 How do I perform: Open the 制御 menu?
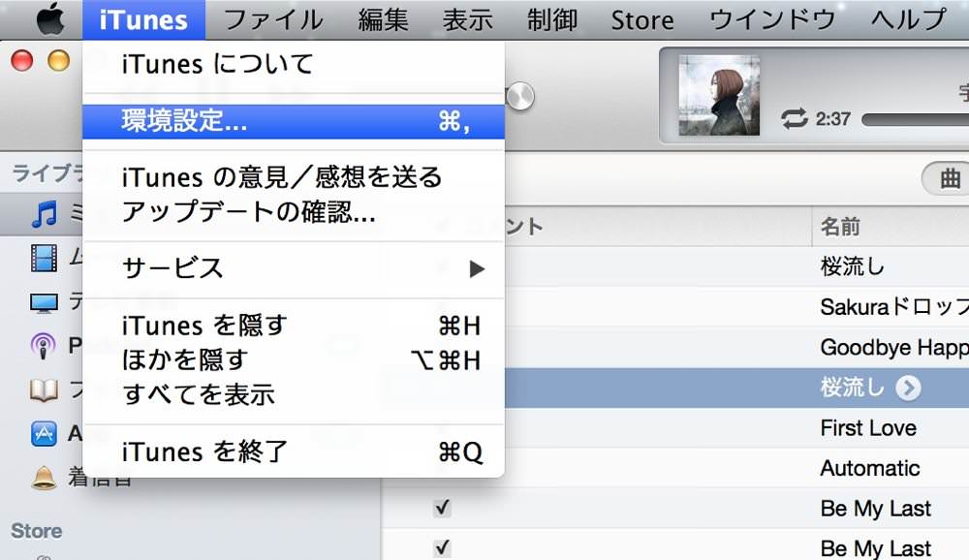(x=552, y=19)
